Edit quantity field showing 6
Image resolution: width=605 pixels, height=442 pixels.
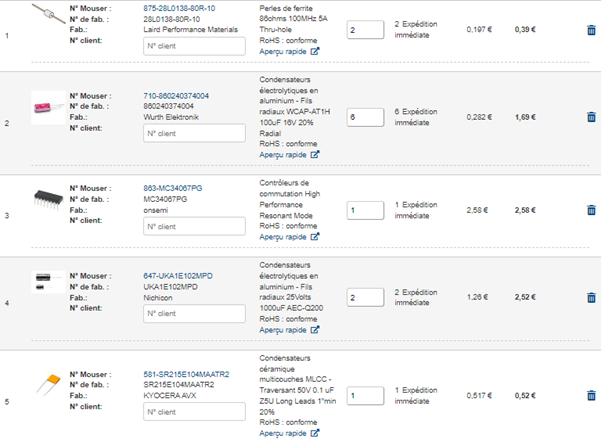tap(365, 117)
